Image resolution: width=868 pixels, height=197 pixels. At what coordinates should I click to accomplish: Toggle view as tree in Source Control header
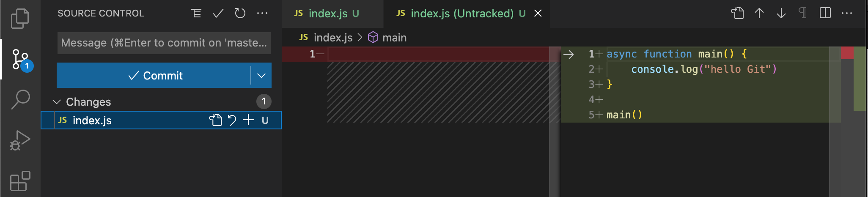[196, 14]
